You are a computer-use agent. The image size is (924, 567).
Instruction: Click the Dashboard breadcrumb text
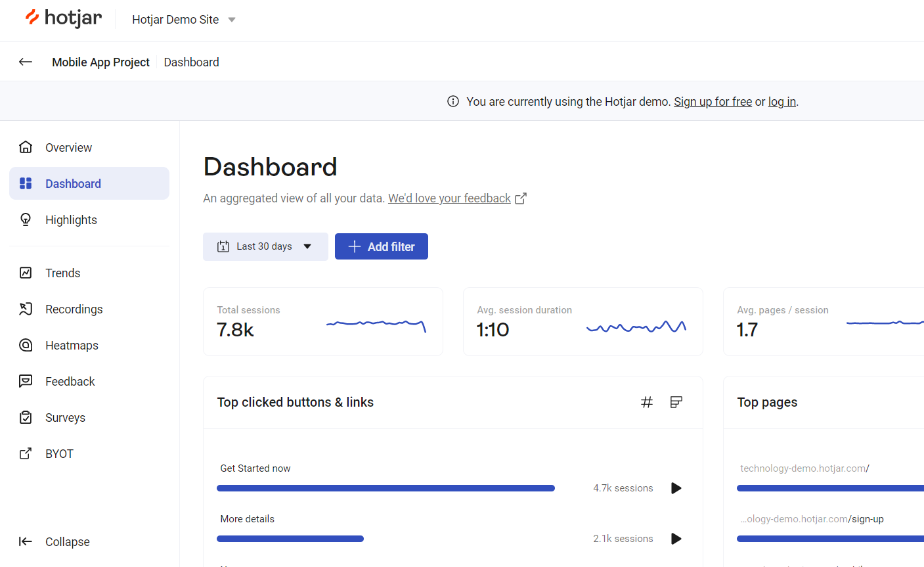click(192, 62)
